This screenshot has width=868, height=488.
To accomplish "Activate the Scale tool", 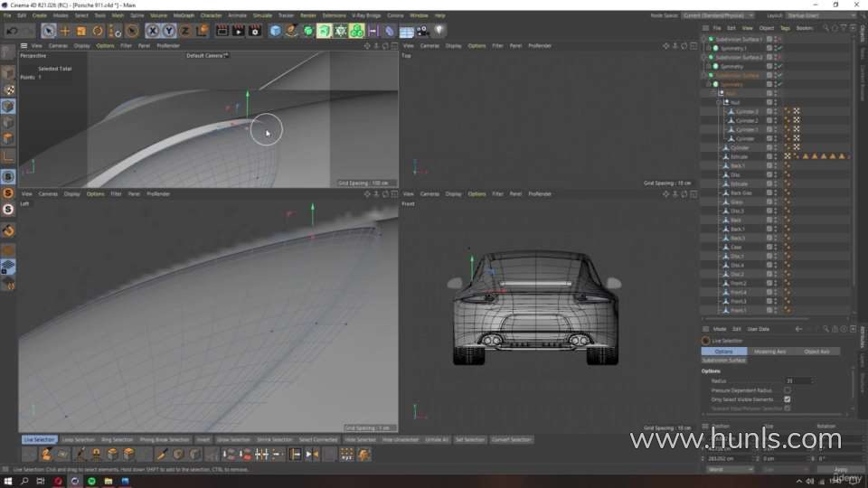I will 81,31.
